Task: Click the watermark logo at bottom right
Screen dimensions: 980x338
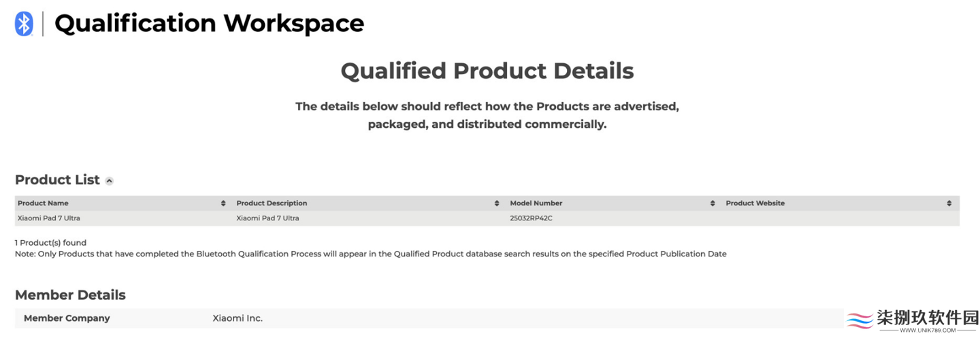Action: [x=912, y=320]
